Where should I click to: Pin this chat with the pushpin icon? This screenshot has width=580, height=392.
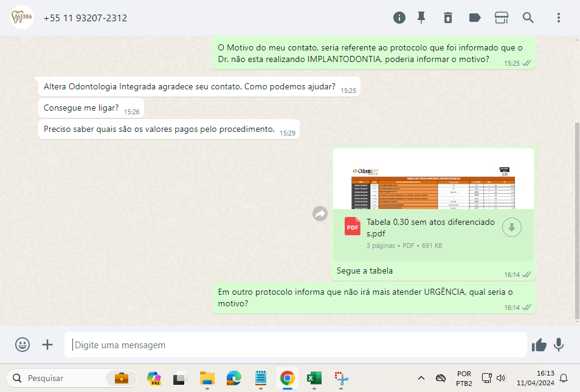(x=421, y=18)
